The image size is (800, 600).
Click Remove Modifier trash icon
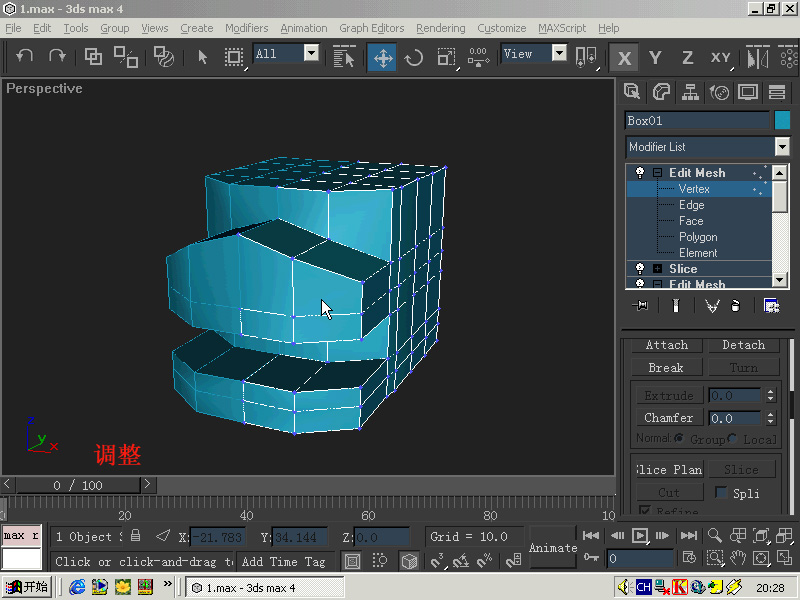tap(735, 306)
